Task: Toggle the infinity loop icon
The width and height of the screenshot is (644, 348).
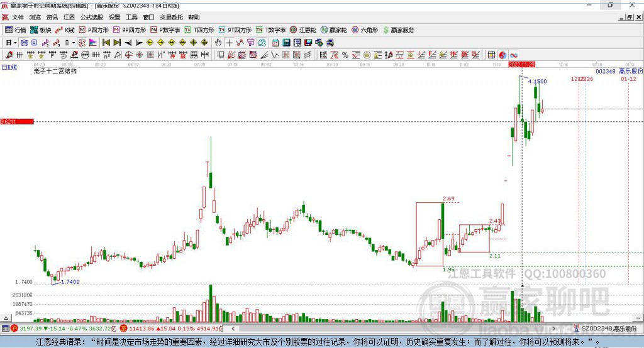Action: pos(513,55)
